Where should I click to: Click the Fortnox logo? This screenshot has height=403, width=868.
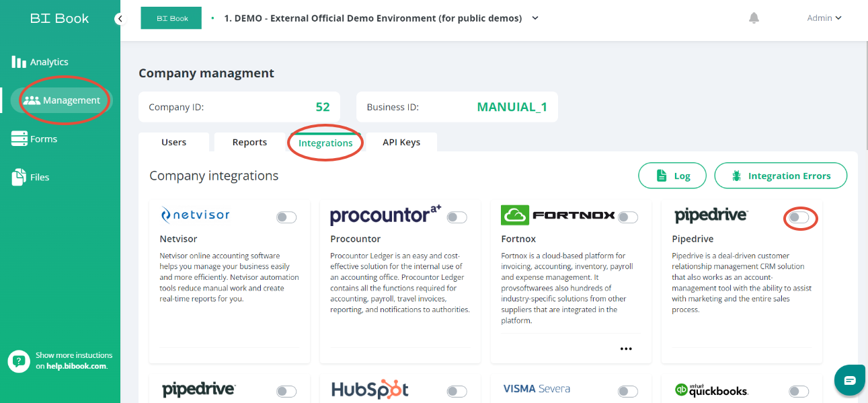pos(558,215)
